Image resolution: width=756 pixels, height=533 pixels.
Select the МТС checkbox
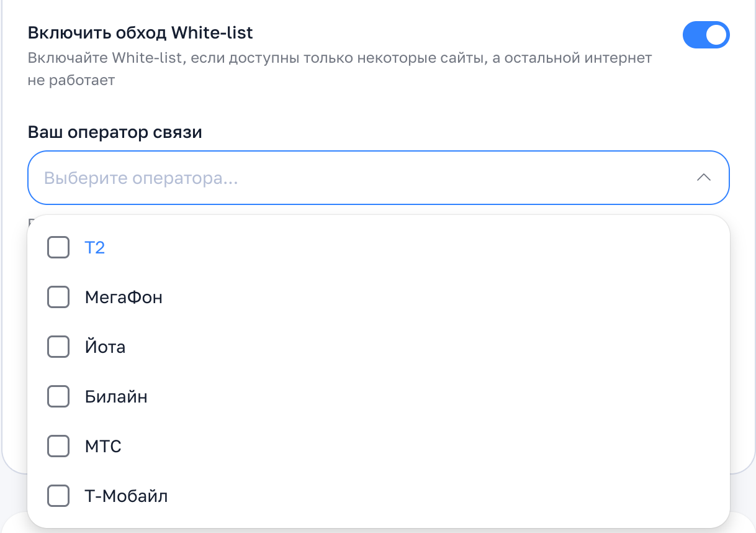click(58, 446)
